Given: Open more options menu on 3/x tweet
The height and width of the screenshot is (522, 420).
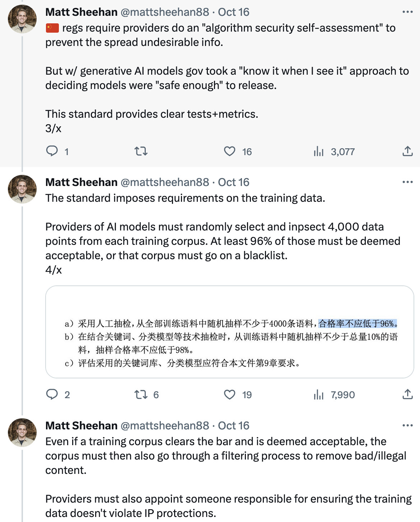Looking at the screenshot, I should click(407, 12).
